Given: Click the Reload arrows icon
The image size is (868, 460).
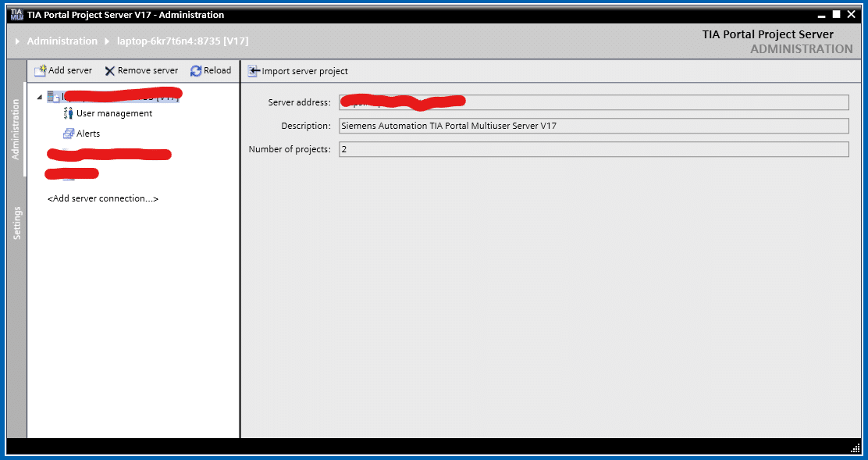Looking at the screenshot, I should click(196, 71).
